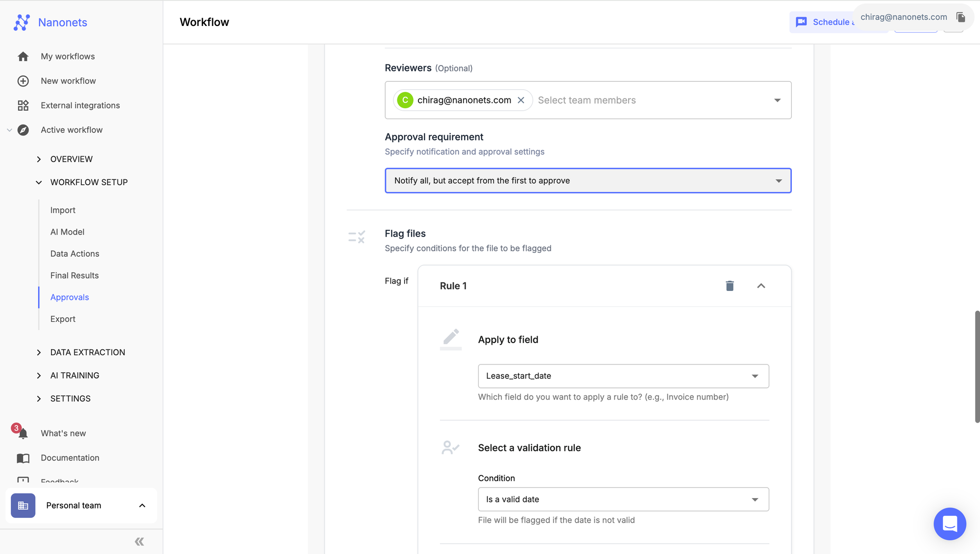Open Lease_start_date field dropdown
This screenshot has height=554, width=980.
(x=623, y=376)
